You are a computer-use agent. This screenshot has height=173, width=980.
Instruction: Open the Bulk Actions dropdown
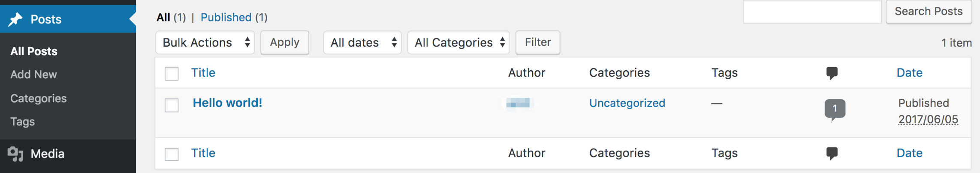[205, 42]
